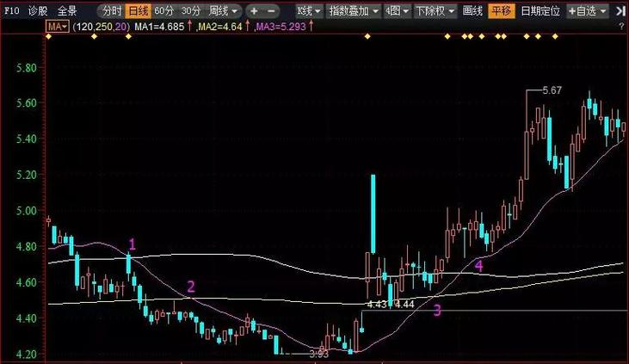
Task: Open the 指数叠加 overlay dropdown
Action: tap(353, 11)
